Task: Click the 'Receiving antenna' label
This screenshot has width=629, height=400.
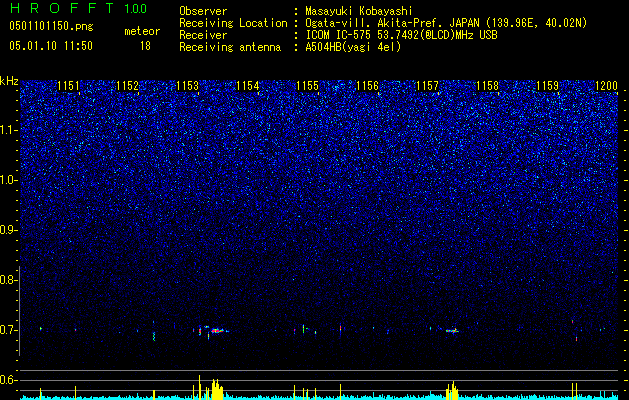Action: [x=230, y=47]
